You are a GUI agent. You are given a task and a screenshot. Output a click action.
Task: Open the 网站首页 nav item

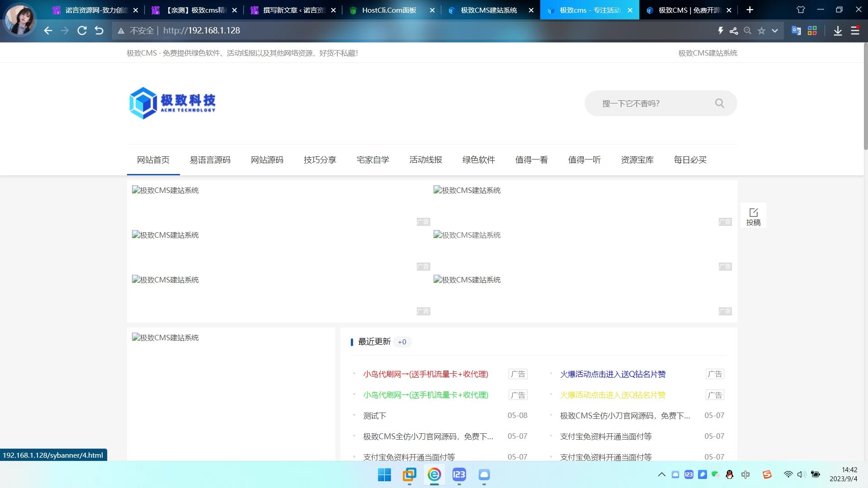coord(153,160)
